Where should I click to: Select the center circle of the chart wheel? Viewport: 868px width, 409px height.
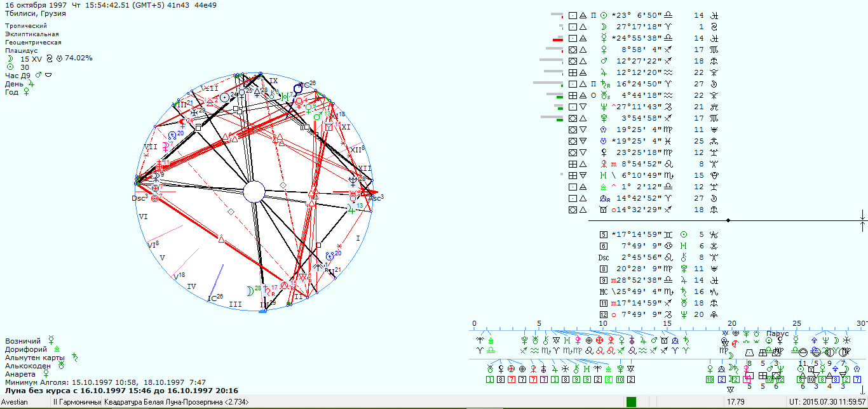pos(254,192)
